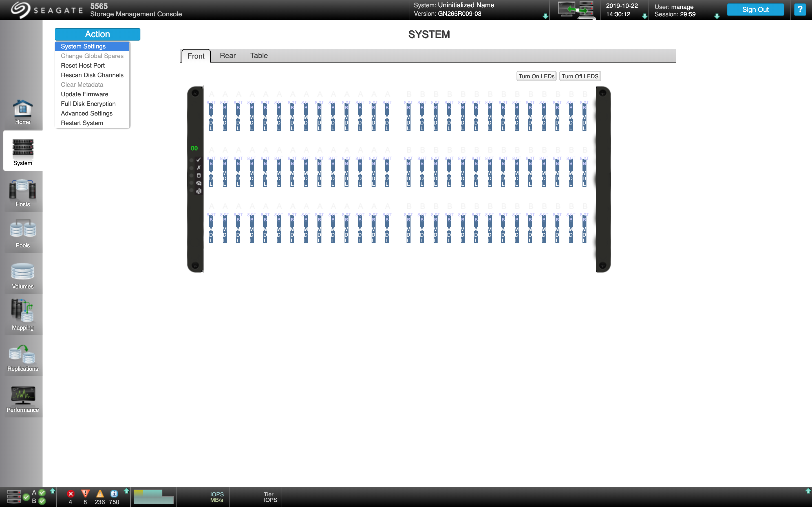Click the Front tab

tap(196, 55)
